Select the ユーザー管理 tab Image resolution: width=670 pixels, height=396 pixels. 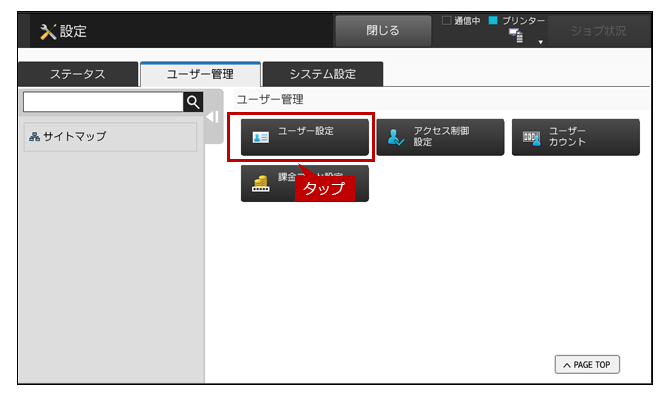point(200,74)
